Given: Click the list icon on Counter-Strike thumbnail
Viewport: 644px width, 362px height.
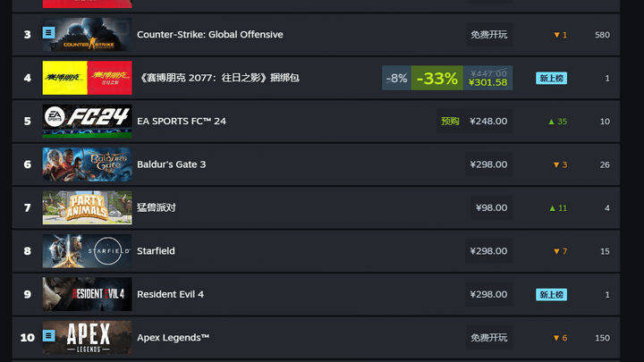Looking at the screenshot, I should pos(48,32).
